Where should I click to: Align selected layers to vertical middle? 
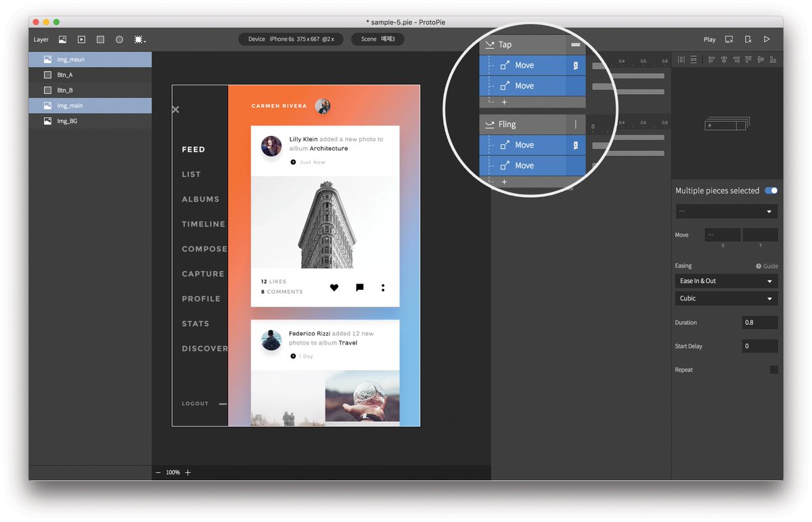click(x=761, y=60)
